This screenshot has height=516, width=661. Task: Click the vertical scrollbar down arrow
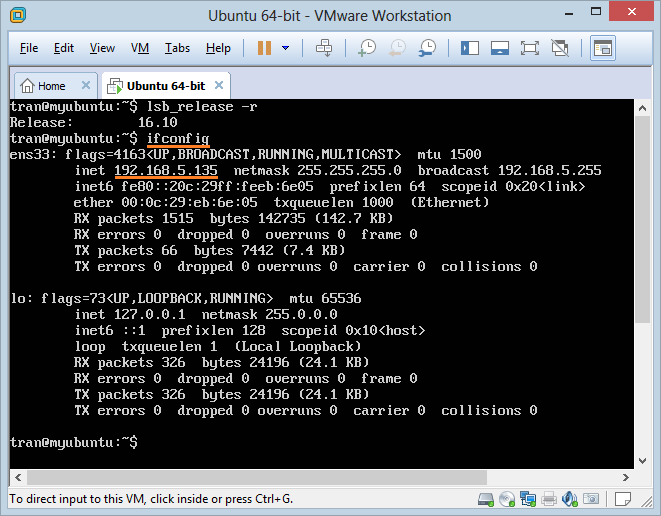[x=642, y=461]
